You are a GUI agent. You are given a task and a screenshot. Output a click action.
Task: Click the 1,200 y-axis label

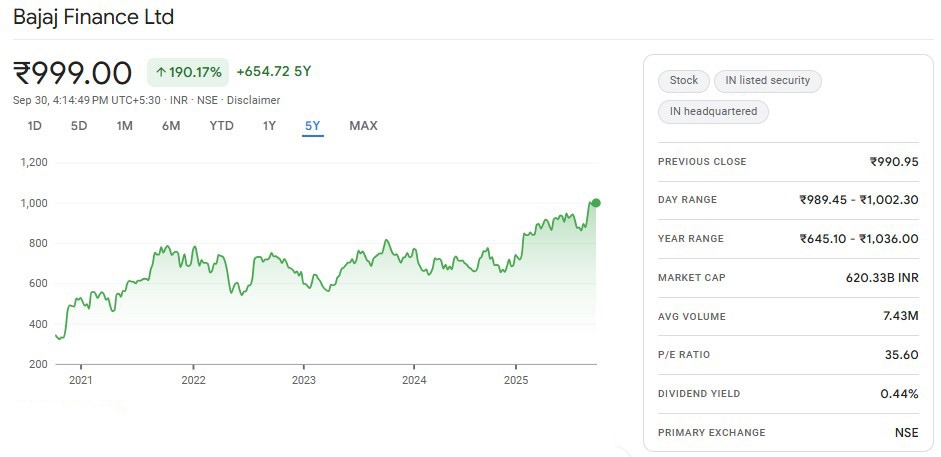(34, 163)
